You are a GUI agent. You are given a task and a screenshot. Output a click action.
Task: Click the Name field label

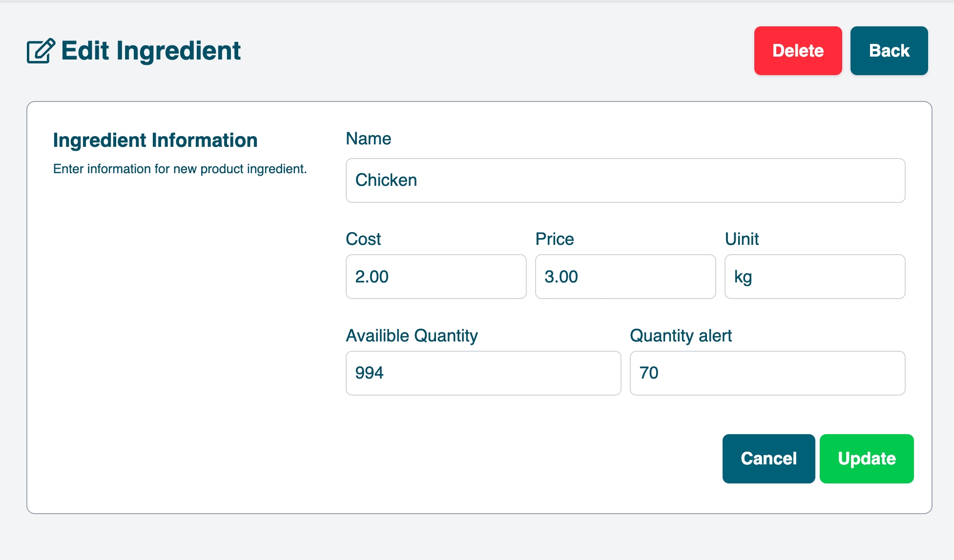click(368, 139)
